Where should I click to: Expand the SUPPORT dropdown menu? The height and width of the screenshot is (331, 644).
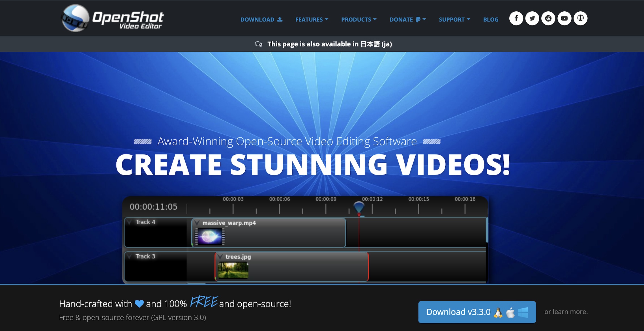[x=454, y=20]
